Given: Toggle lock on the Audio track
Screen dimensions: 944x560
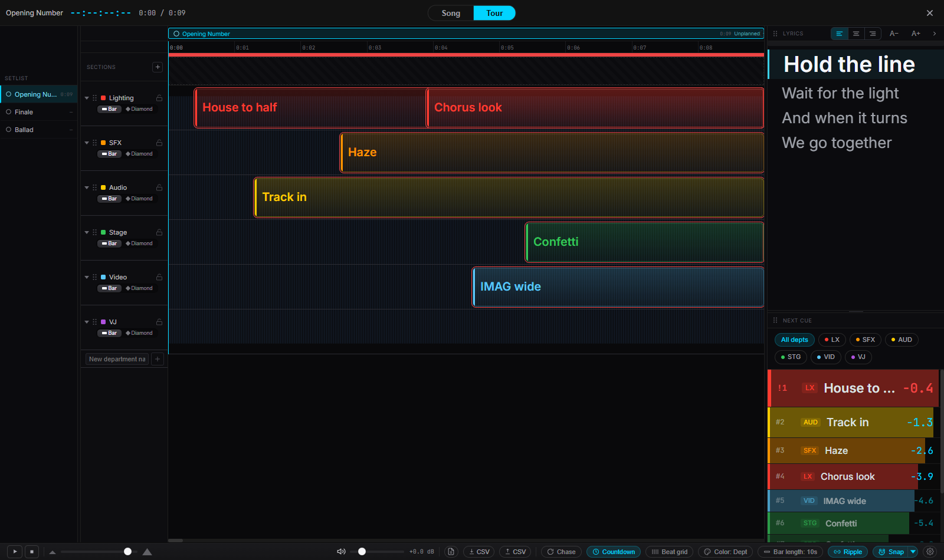Looking at the screenshot, I should (x=159, y=187).
